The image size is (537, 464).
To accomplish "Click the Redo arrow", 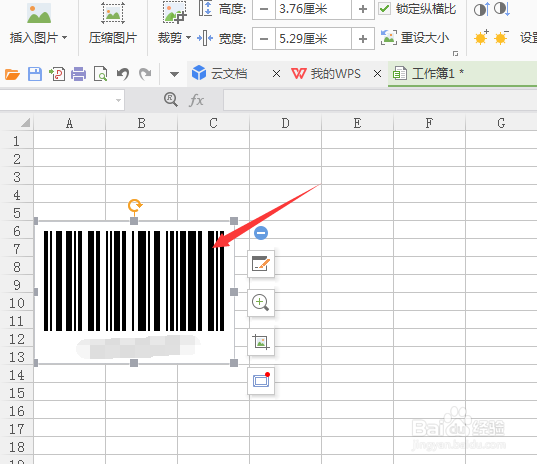I will click(145, 74).
